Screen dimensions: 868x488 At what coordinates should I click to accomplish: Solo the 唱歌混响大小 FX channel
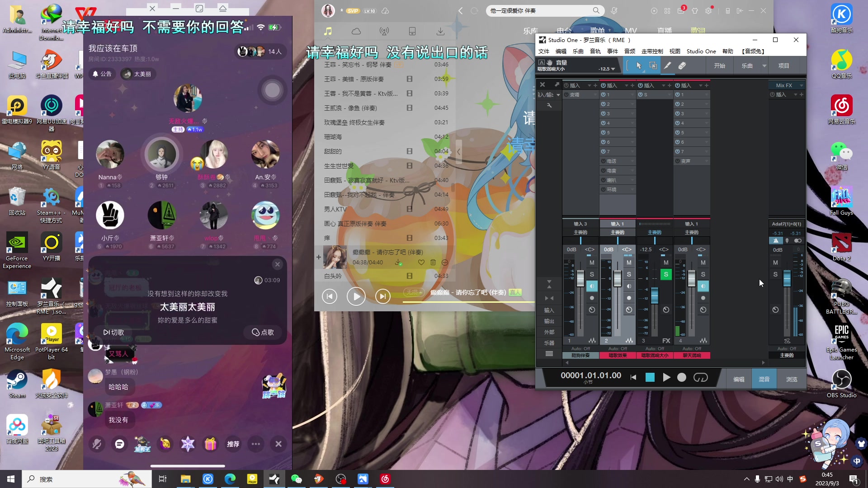click(666, 274)
